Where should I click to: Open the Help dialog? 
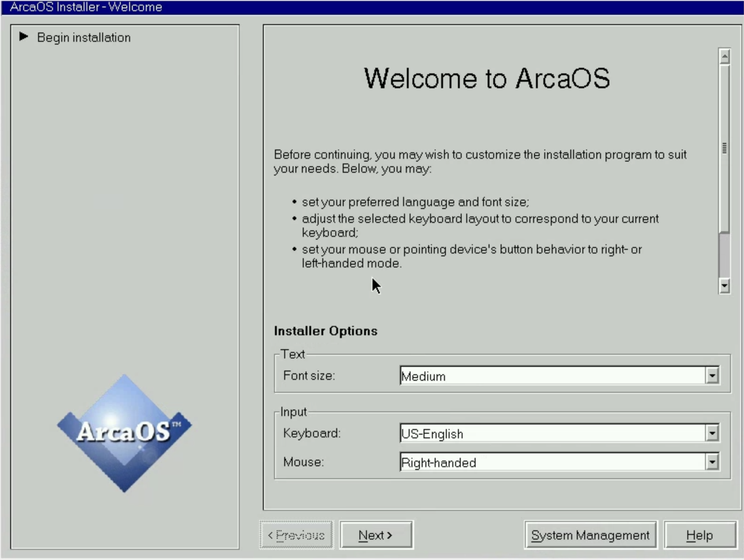[x=700, y=534]
